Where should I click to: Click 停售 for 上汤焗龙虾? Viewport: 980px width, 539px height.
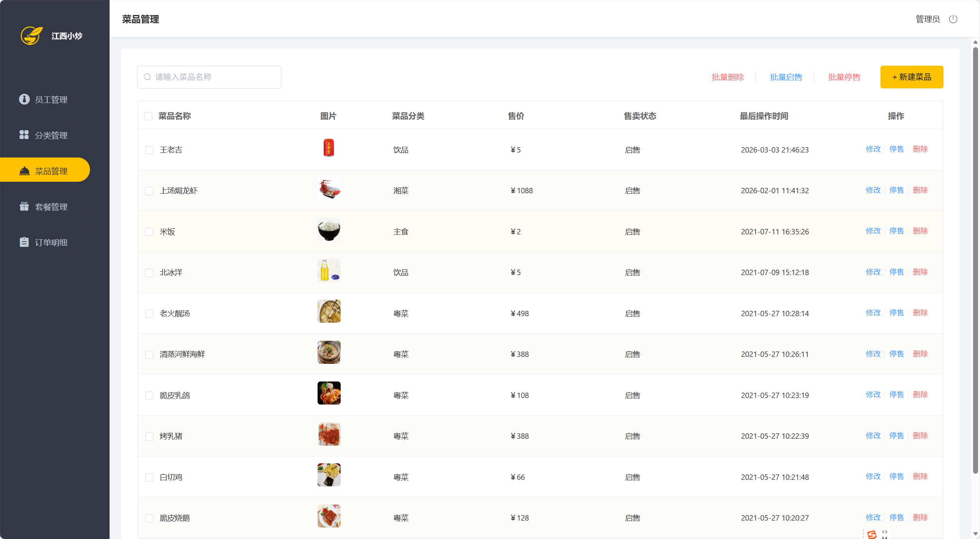[896, 190]
